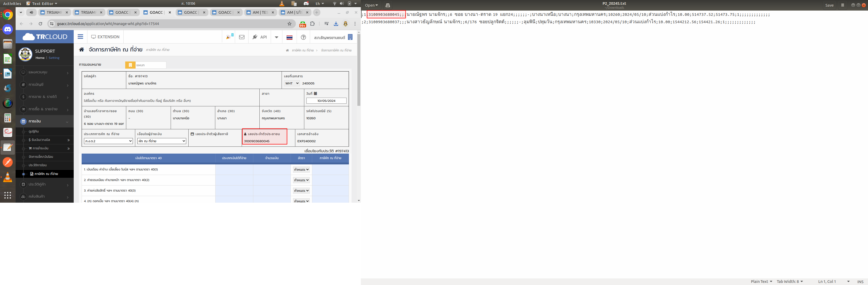Click the tab audio speaker button
Image resolution: width=868 pixels, height=285 pixels.
point(31,12)
